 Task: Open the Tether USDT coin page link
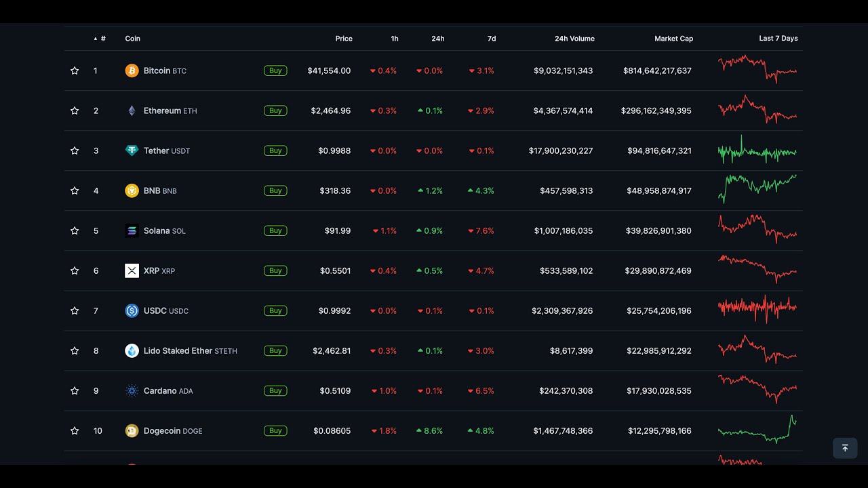[x=167, y=150]
